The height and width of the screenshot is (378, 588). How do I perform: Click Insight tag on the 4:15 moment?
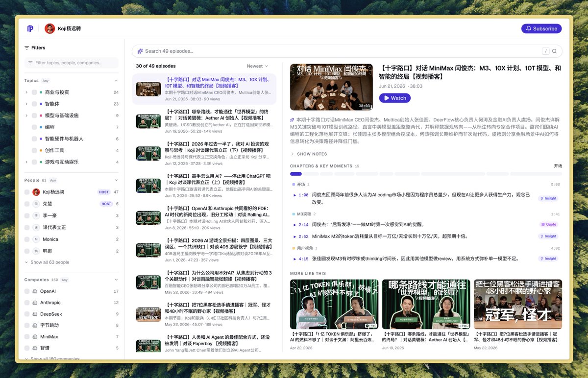(x=548, y=259)
